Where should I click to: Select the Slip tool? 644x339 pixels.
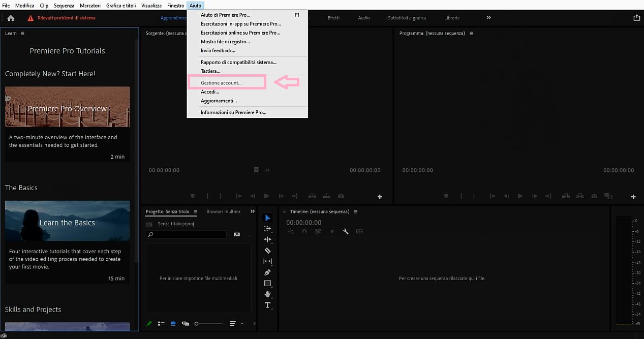pos(268,261)
